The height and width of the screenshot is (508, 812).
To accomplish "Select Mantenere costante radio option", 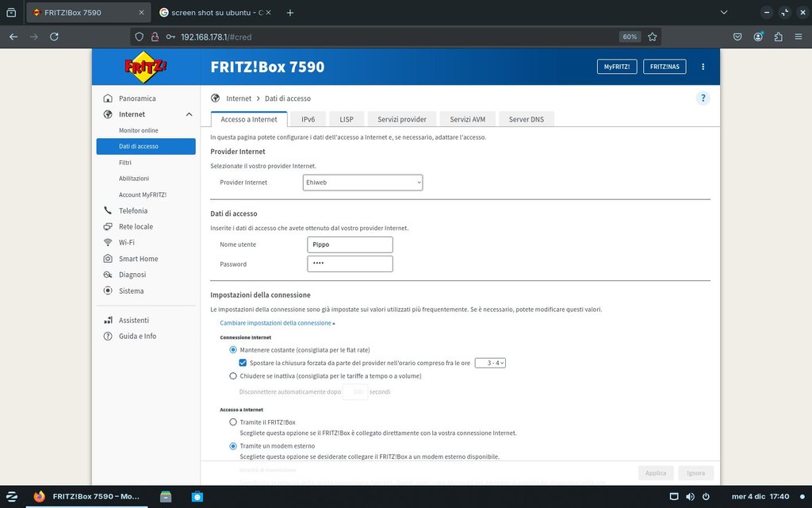I will point(233,350).
